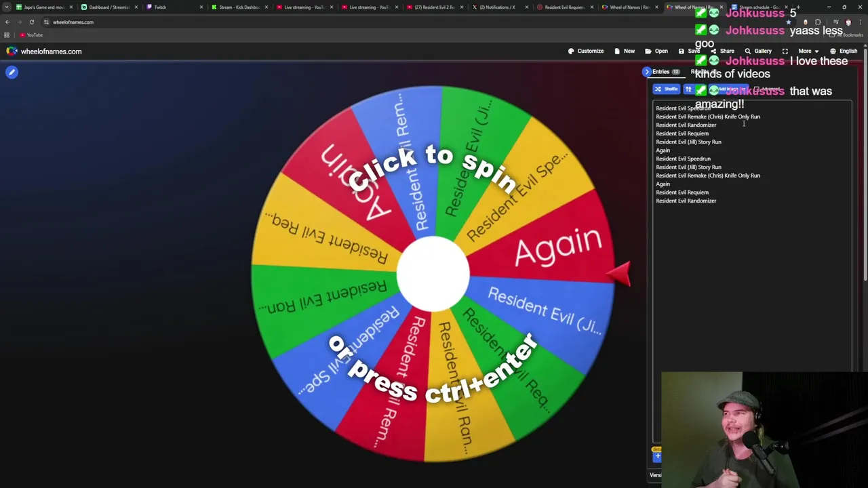Click entry 'Resident Evil Randomizer' in first half
Image resolution: width=868 pixels, height=488 pixels.
tap(686, 125)
